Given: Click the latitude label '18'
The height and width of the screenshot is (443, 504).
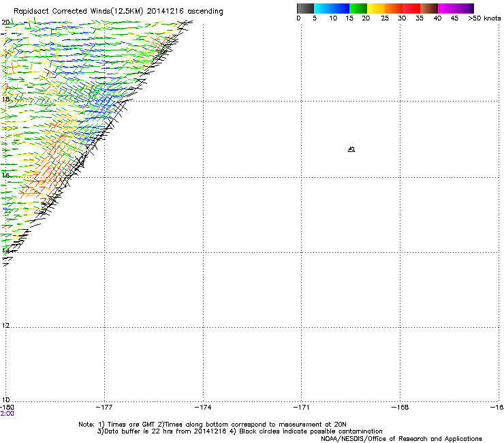Looking at the screenshot, I should (5, 99).
